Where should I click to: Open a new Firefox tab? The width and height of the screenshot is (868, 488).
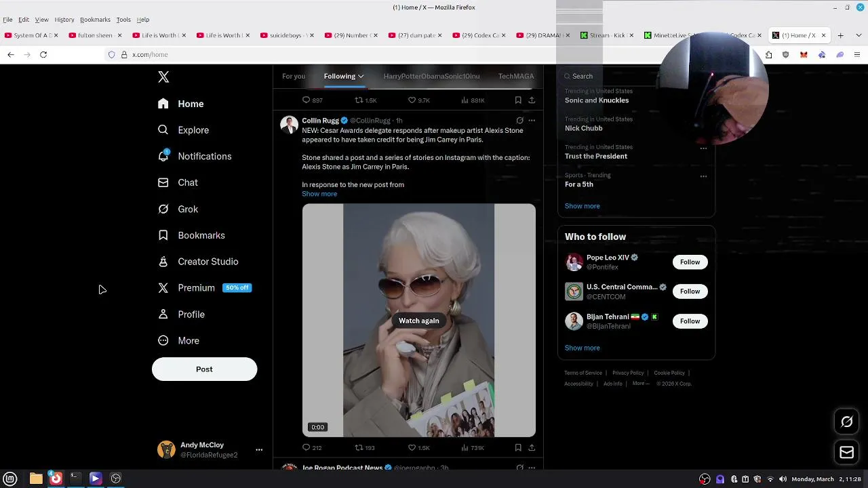coord(840,35)
